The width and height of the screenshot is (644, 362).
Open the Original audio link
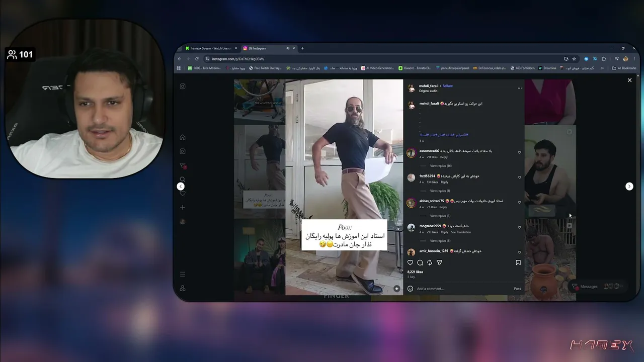point(428,91)
